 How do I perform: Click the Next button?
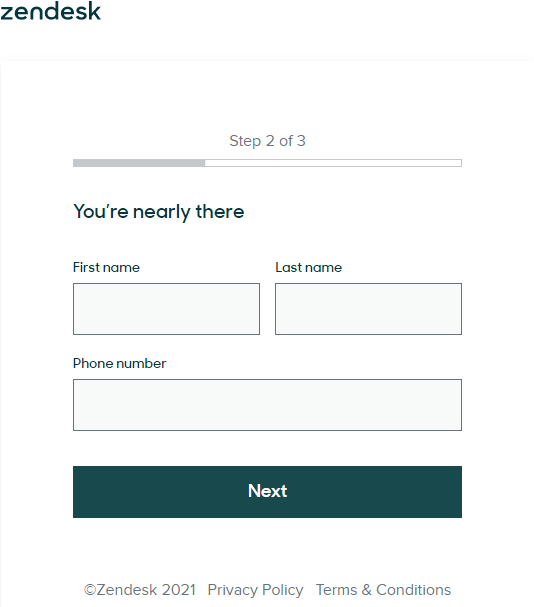[x=267, y=492]
